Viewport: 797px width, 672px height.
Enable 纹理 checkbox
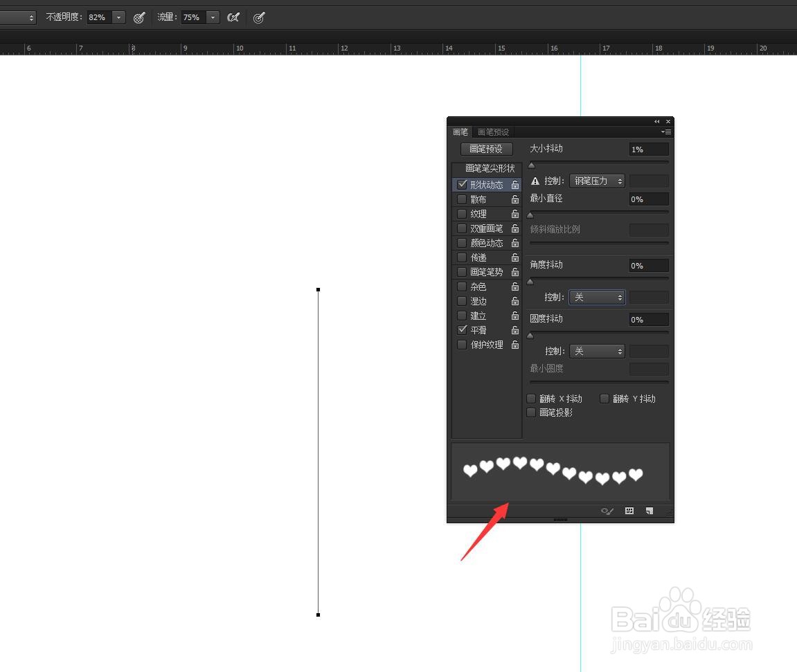tap(462, 214)
